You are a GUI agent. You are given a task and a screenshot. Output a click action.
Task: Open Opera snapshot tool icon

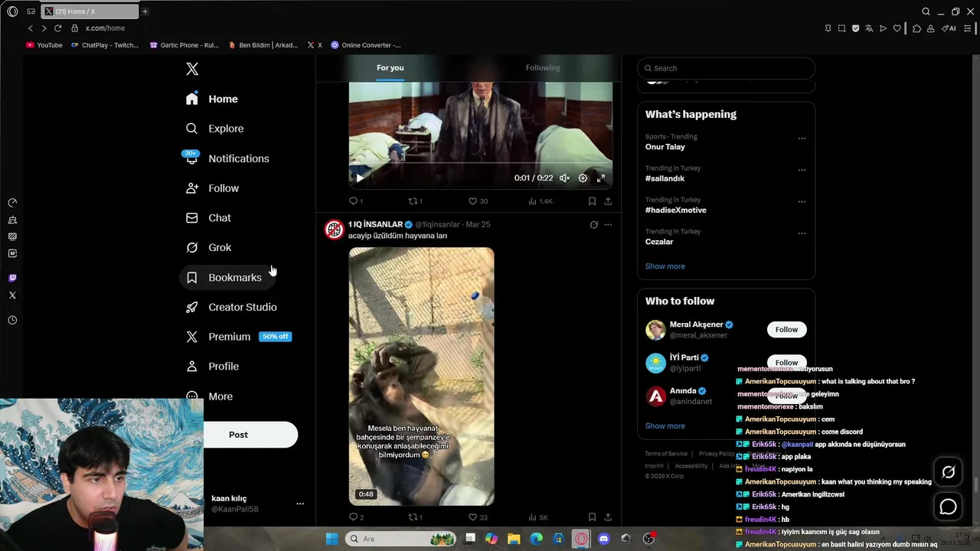click(841, 28)
